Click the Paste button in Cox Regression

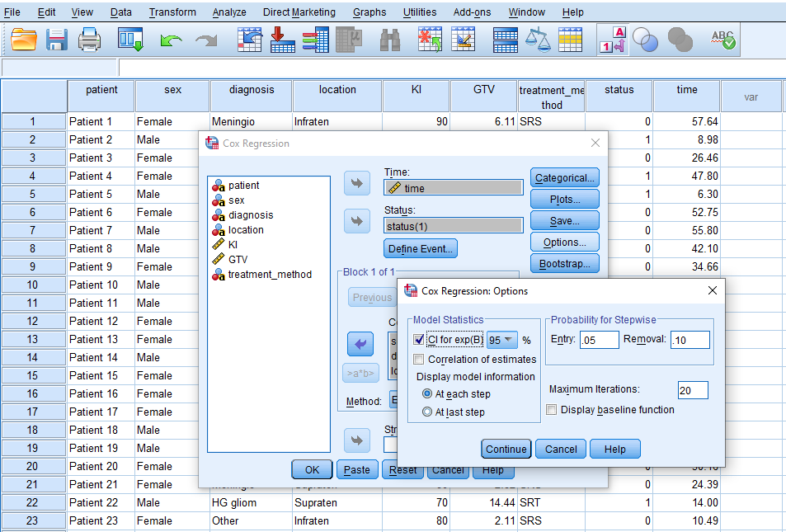[357, 470]
